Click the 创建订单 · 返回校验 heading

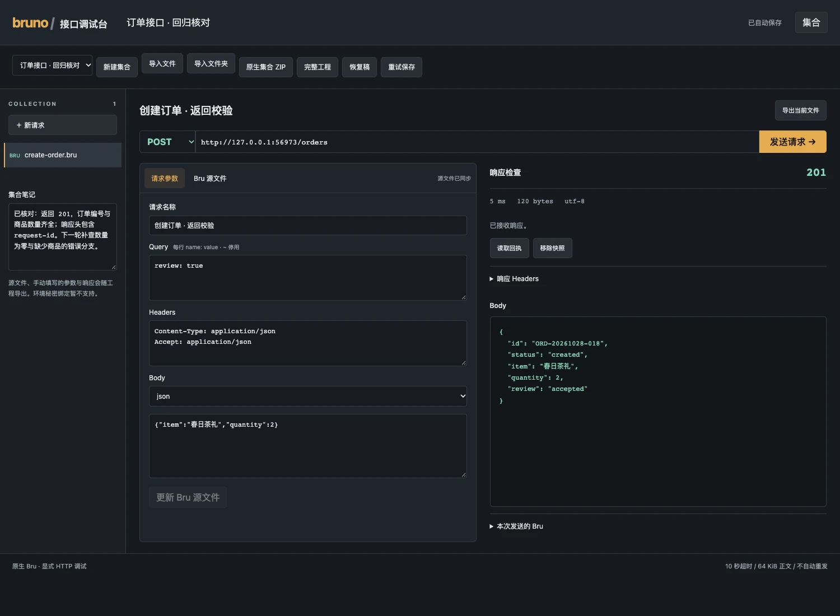click(x=186, y=110)
